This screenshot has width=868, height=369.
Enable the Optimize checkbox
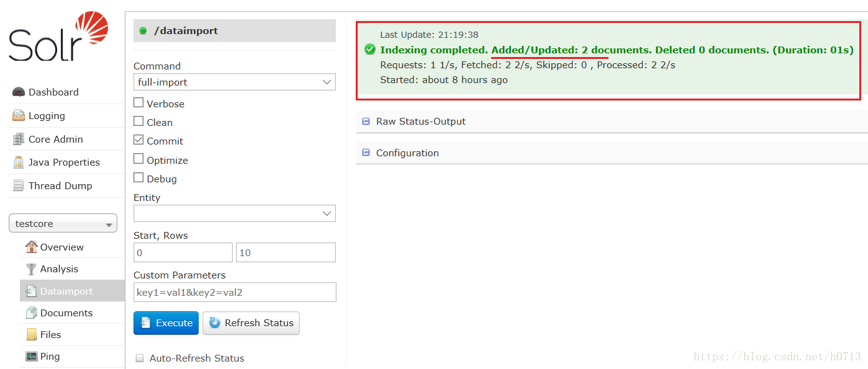point(138,159)
